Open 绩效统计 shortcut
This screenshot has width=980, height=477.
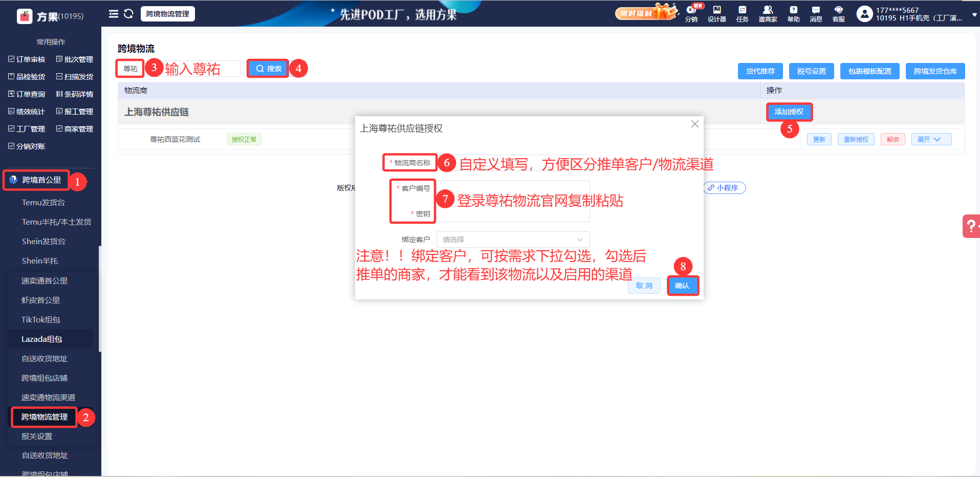(x=27, y=112)
